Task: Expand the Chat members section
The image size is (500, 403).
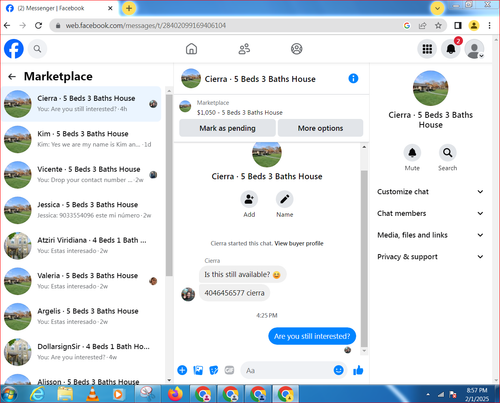Action: [430, 213]
